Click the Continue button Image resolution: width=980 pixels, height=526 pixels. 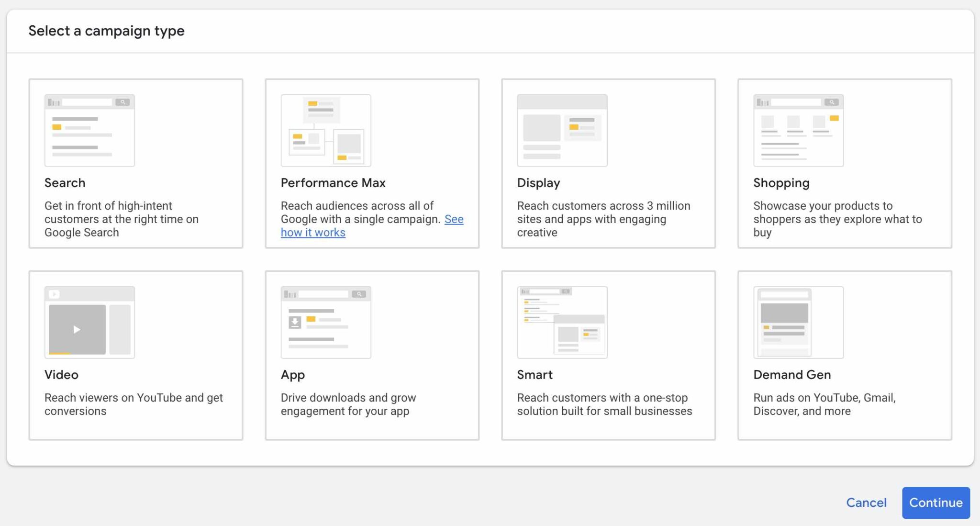pyautogui.click(x=936, y=503)
